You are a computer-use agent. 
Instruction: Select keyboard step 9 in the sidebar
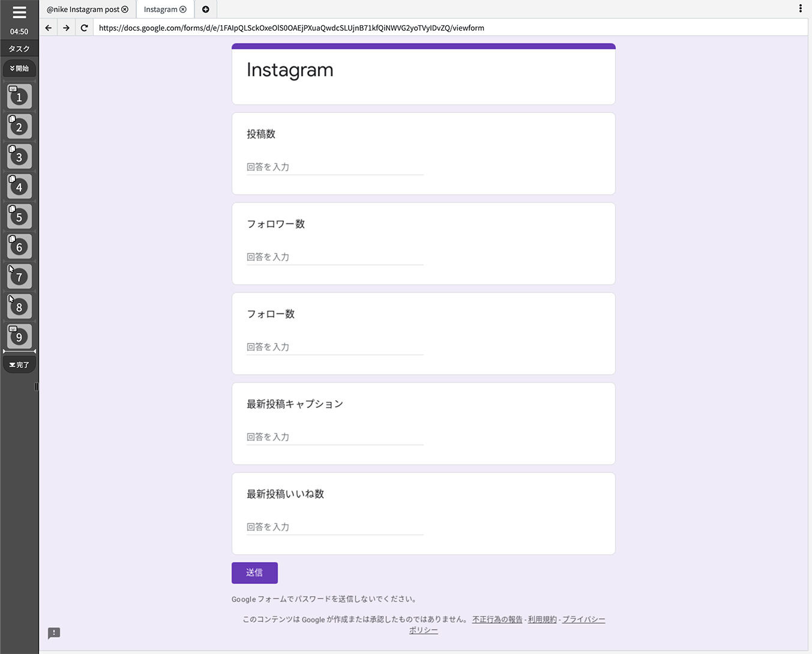tap(19, 337)
